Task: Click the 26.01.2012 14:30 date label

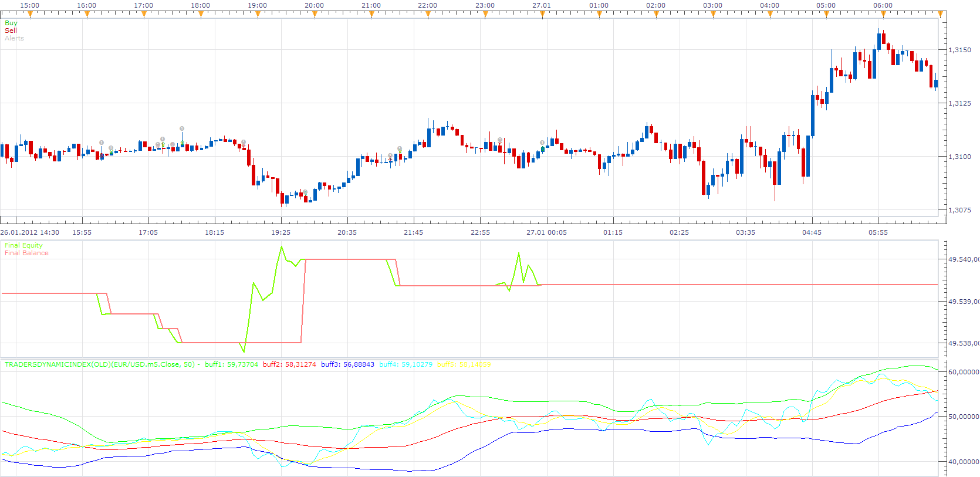Action: pos(30,232)
